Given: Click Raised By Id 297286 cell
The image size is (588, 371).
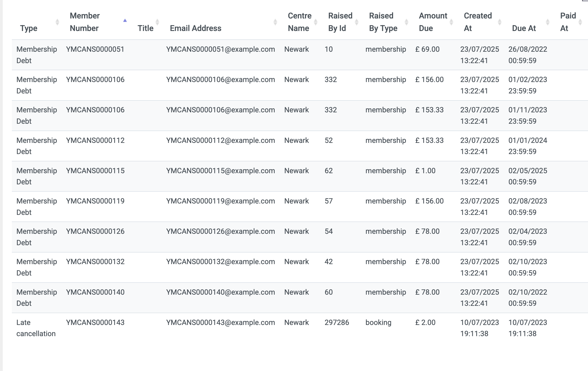Looking at the screenshot, I should tap(337, 322).
